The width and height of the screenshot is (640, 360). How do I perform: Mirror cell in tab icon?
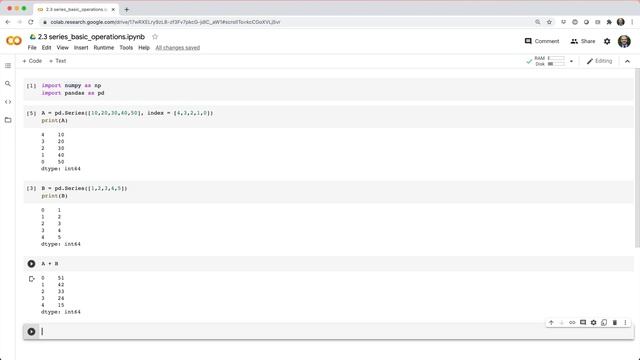tap(604, 322)
